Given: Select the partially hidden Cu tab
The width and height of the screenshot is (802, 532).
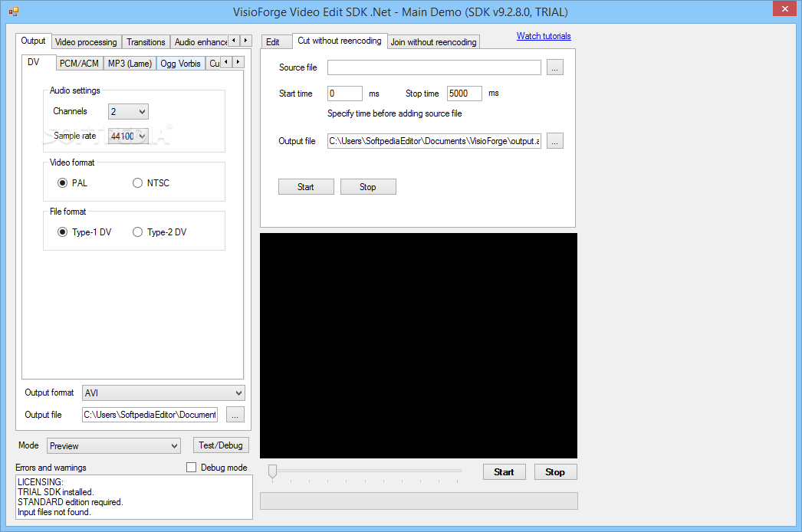Looking at the screenshot, I should tap(214, 64).
